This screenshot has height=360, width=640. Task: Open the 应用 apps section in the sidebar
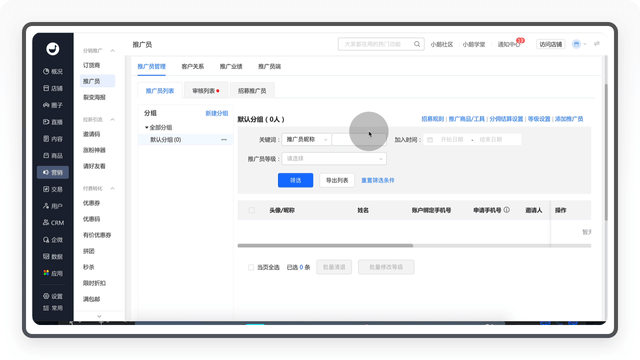coord(53,273)
